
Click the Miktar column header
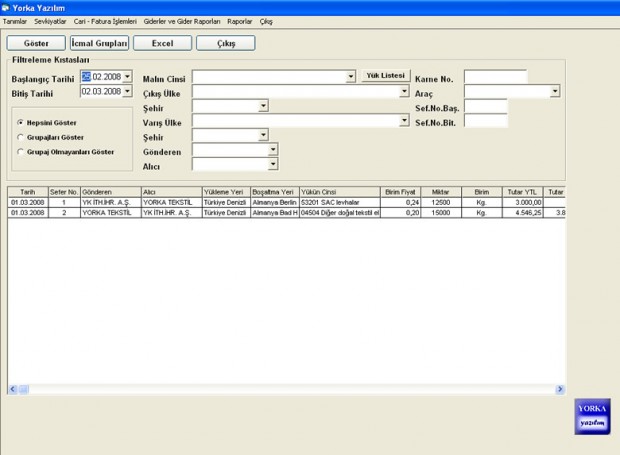tap(441, 192)
